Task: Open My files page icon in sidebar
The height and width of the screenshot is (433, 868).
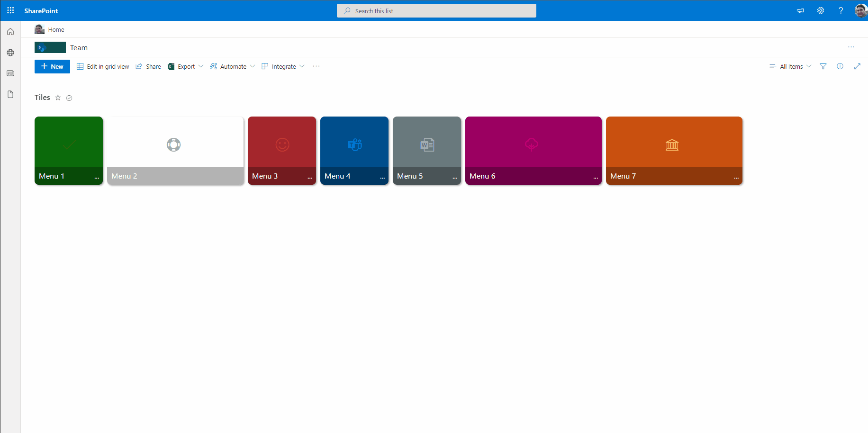Action: pos(10,94)
